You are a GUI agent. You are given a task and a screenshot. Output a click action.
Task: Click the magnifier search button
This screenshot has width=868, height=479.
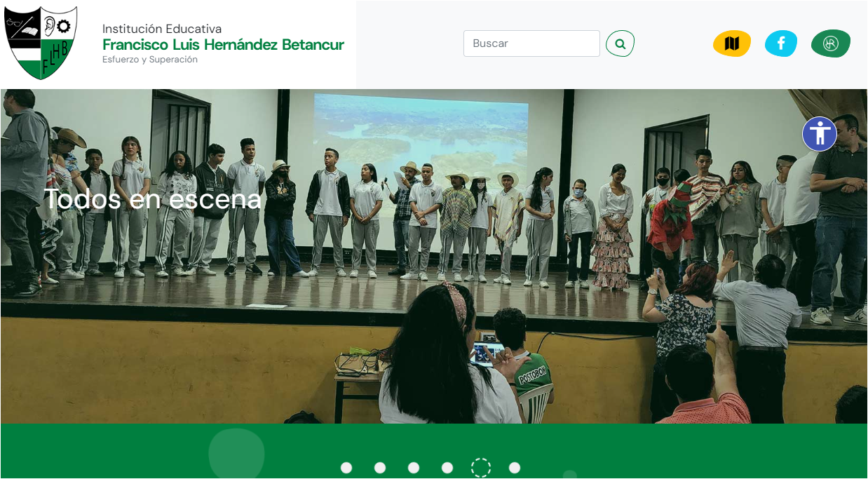click(620, 43)
